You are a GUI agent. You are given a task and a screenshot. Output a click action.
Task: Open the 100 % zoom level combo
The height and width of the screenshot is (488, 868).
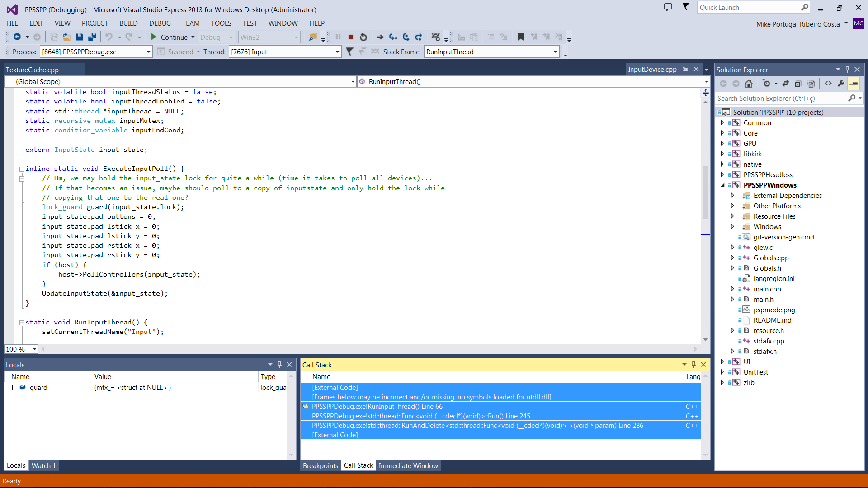tap(34, 349)
